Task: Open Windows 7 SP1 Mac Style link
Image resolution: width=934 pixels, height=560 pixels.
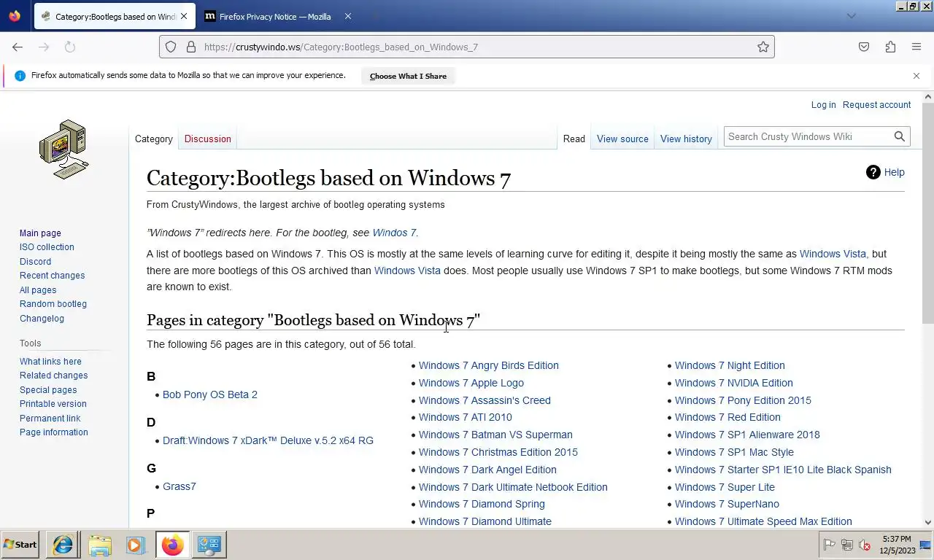Action: pyautogui.click(x=734, y=452)
